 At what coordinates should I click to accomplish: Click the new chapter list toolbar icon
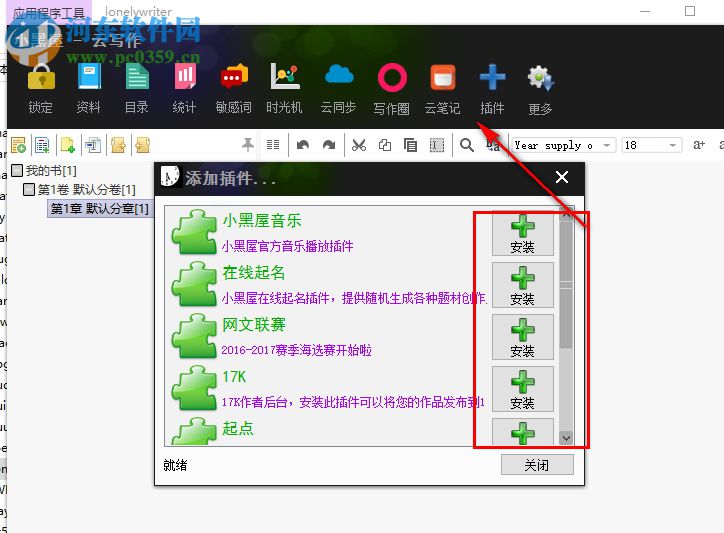point(42,145)
